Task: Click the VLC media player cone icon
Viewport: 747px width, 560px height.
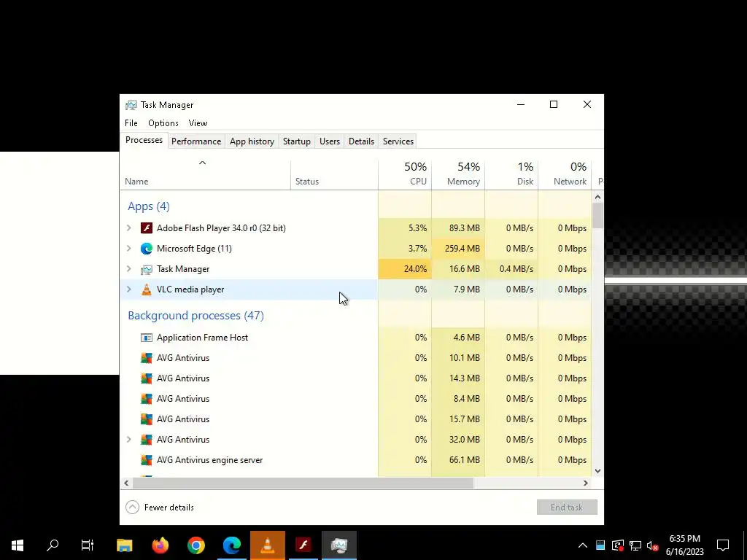Action: pos(146,289)
